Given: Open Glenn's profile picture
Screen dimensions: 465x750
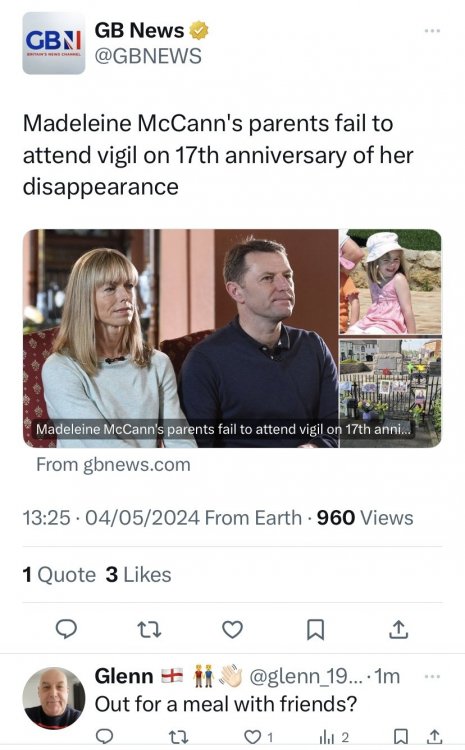Looking at the screenshot, I should point(54,698).
